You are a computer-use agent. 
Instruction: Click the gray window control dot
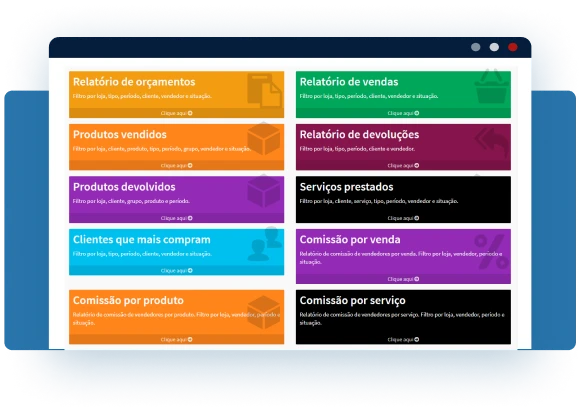(x=476, y=47)
